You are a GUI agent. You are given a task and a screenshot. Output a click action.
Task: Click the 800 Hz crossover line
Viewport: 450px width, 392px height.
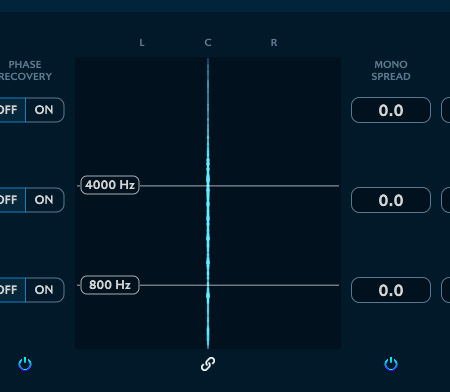(267, 285)
